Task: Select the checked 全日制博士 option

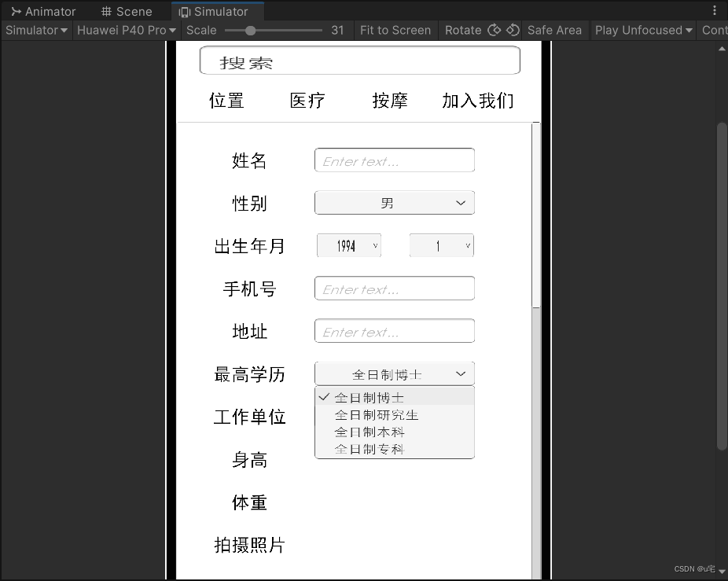Action: (x=370, y=397)
